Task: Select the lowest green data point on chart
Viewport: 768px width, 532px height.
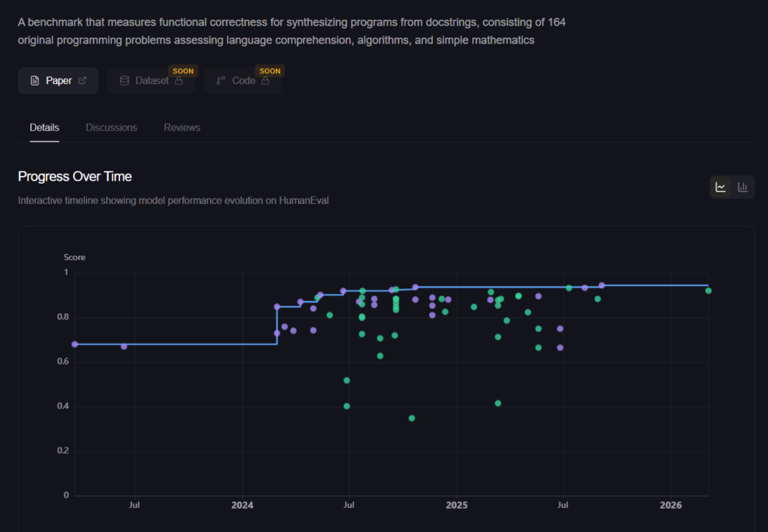Action: click(412, 418)
